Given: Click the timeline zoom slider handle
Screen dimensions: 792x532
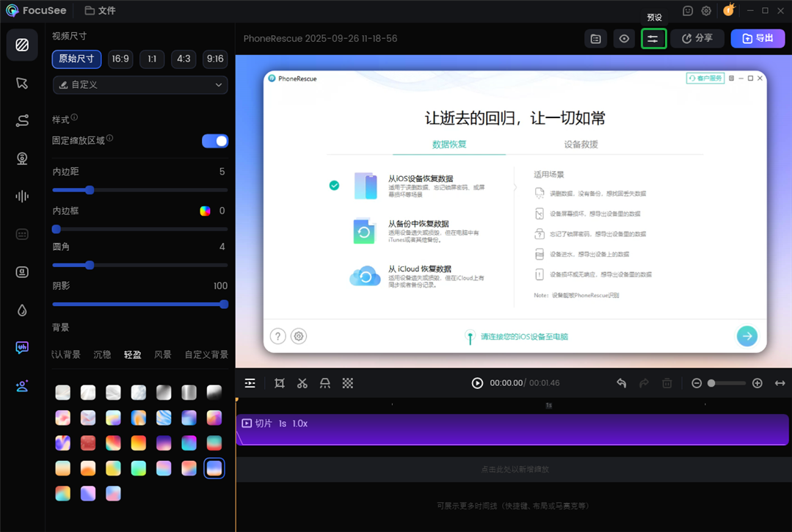Looking at the screenshot, I should pos(711,383).
